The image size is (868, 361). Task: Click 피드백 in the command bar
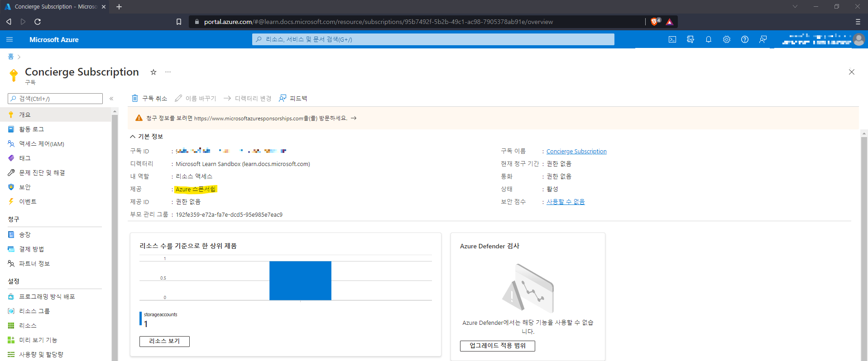293,98
